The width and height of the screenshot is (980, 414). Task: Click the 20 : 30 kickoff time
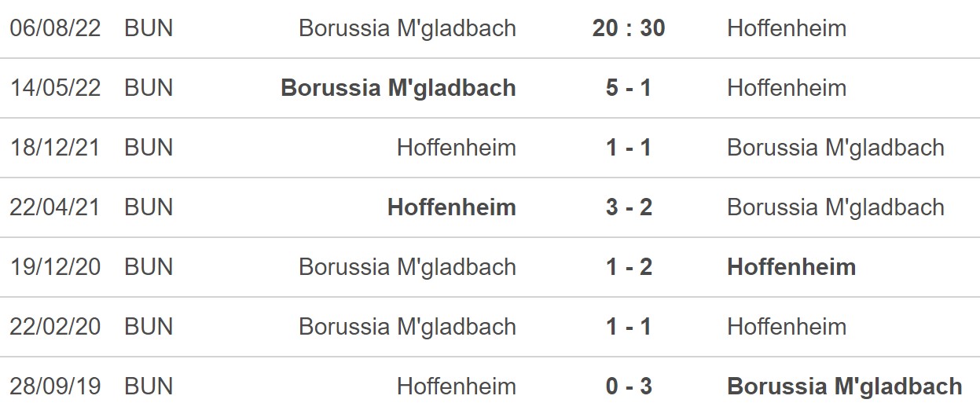(629, 28)
